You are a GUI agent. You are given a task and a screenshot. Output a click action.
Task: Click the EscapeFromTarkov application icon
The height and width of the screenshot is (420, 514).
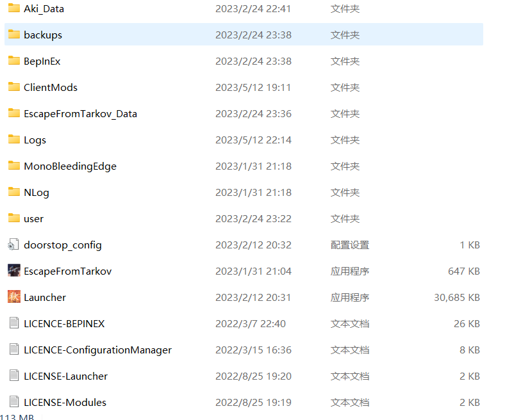(14, 271)
